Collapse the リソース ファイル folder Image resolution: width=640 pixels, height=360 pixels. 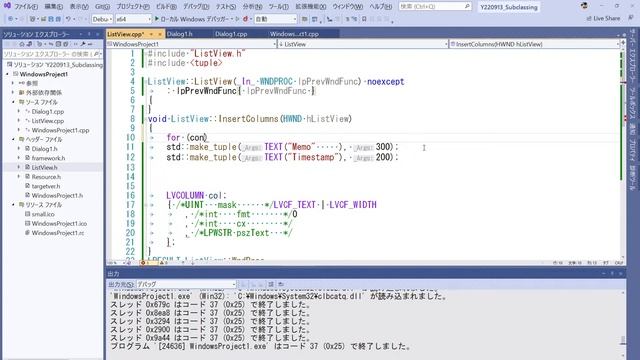click(13, 204)
